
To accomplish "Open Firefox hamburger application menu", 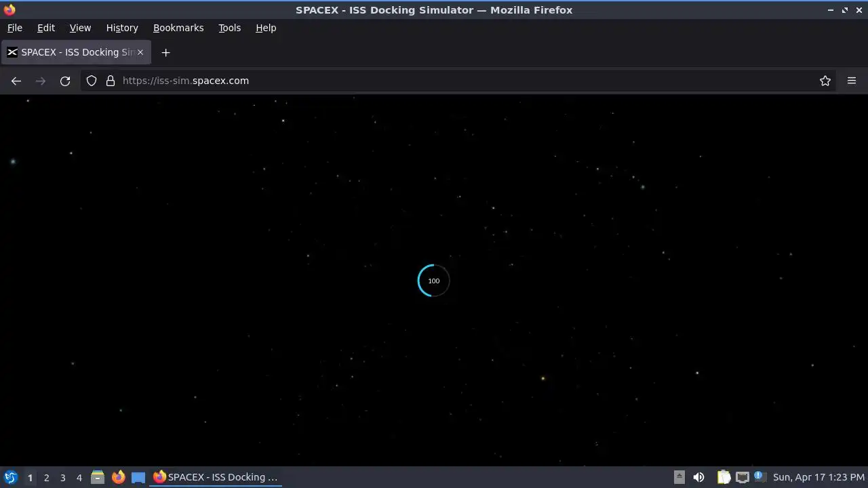I will pyautogui.click(x=852, y=81).
